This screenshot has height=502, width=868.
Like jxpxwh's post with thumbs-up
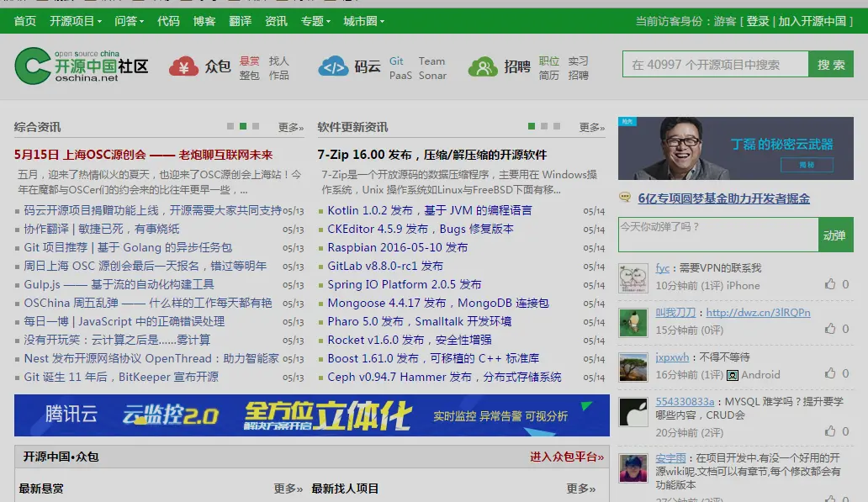tap(829, 373)
